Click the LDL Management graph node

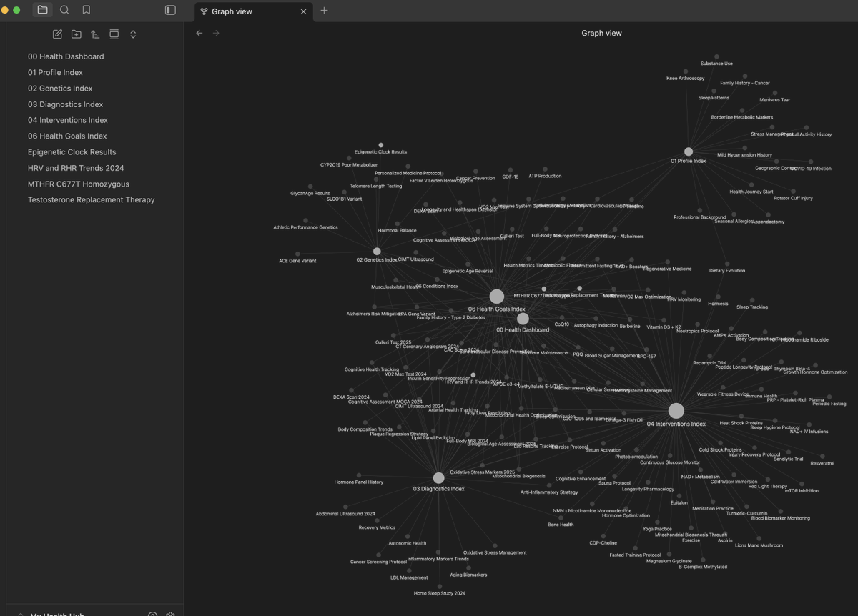pos(409,570)
